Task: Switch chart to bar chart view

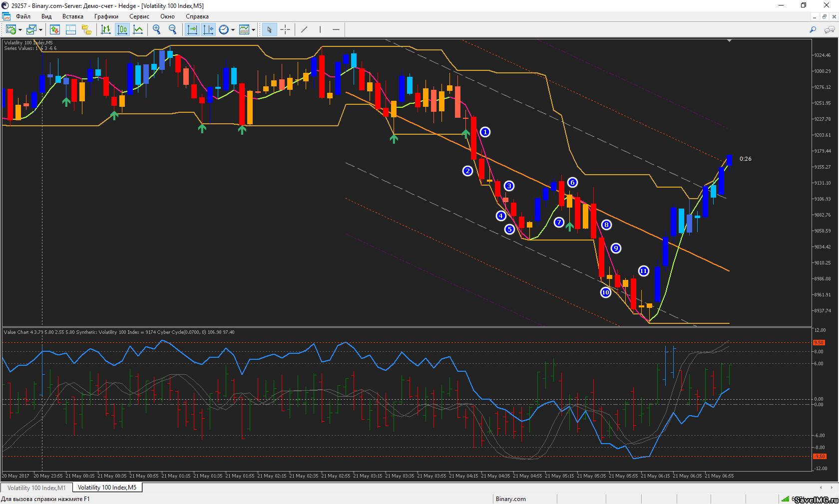Action: (106, 30)
